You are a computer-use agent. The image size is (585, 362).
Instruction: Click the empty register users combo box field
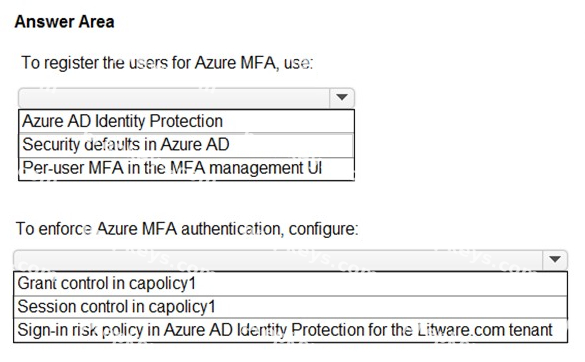tap(174, 98)
